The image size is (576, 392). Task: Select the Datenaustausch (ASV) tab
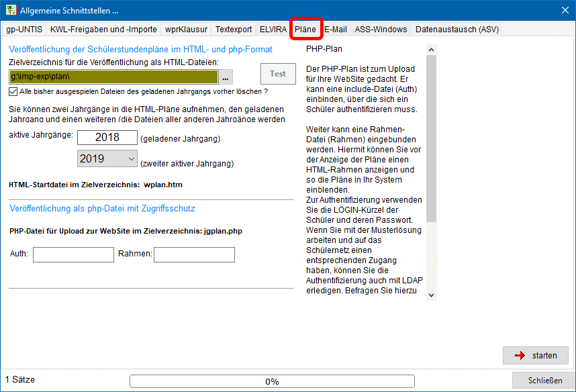457,30
